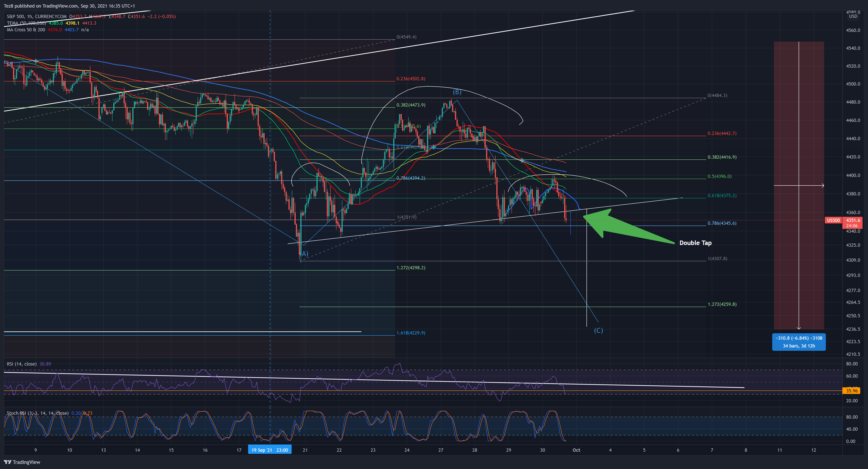The width and height of the screenshot is (868, 469).
Task: Select the MA Cross 50 & 200 legend
Action: (26, 30)
